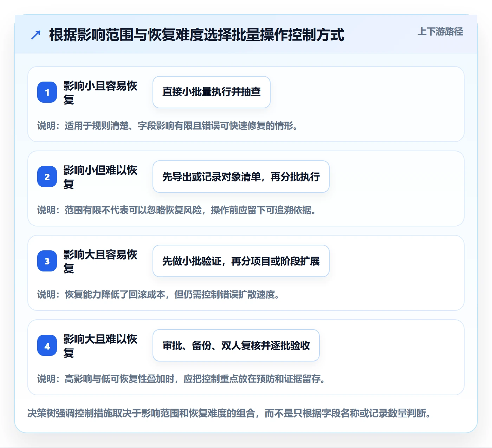Screen dimensions: 492x448
Task: Click the 直接小批量执行并抽查 box
Action: (212, 92)
